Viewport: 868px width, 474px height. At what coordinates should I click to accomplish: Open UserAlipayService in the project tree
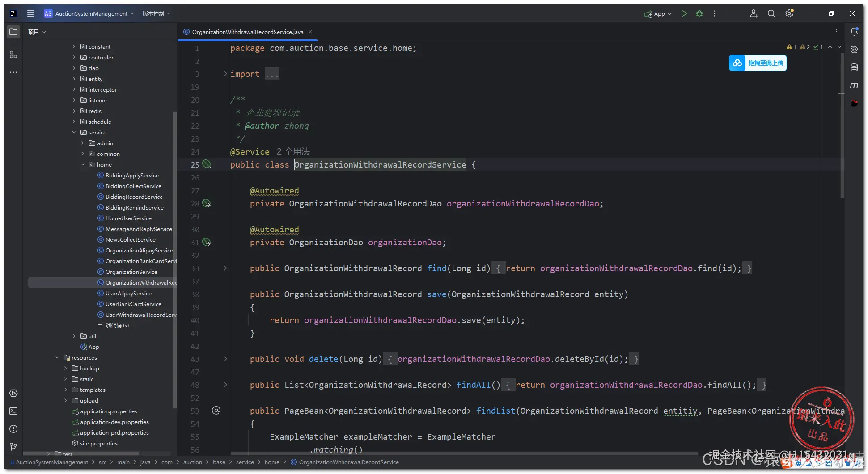128,293
